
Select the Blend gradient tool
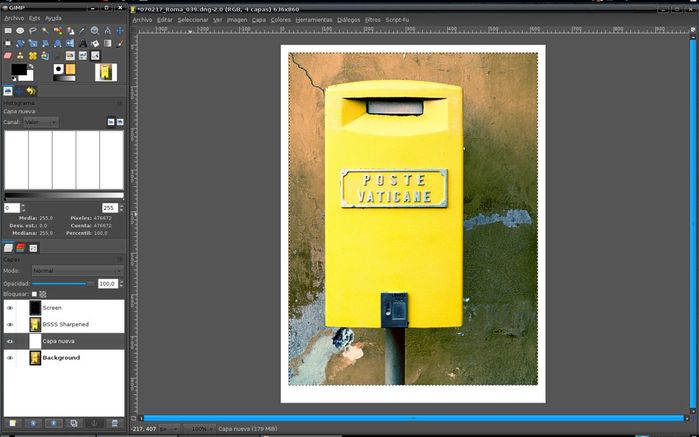(x=107, y=43)
